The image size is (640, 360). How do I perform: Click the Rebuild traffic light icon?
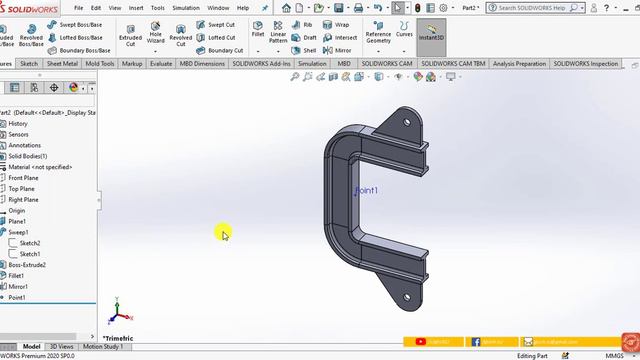click(x=417, y=8)
